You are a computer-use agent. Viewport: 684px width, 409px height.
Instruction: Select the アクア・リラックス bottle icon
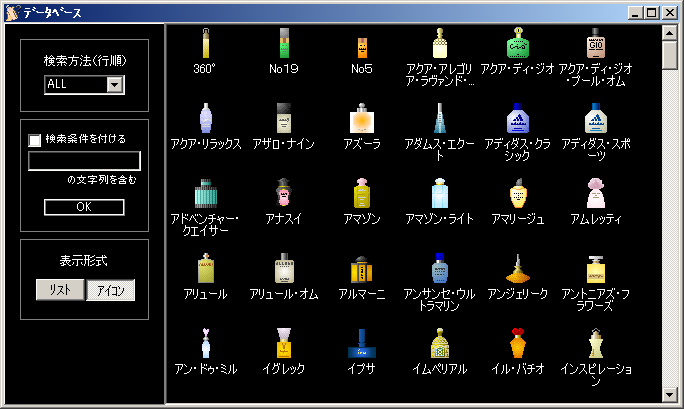point(205,119)
